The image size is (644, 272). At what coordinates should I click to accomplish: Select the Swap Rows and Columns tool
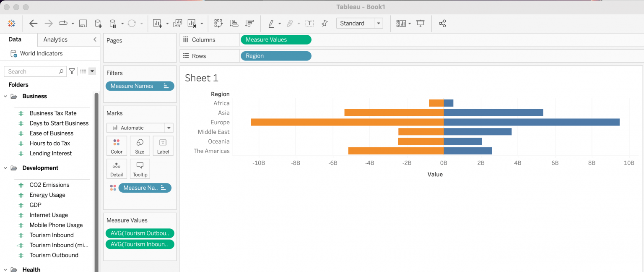click(218, 23)
